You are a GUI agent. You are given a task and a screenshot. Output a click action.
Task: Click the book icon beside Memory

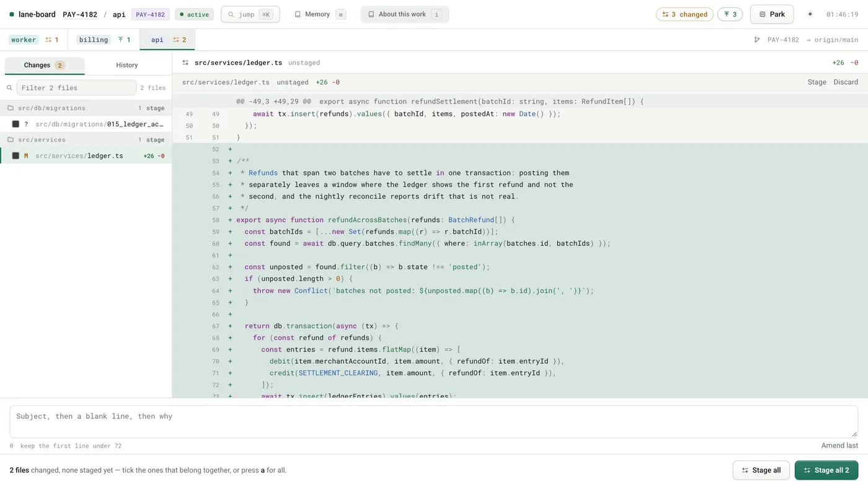click(x=298, y=14)
